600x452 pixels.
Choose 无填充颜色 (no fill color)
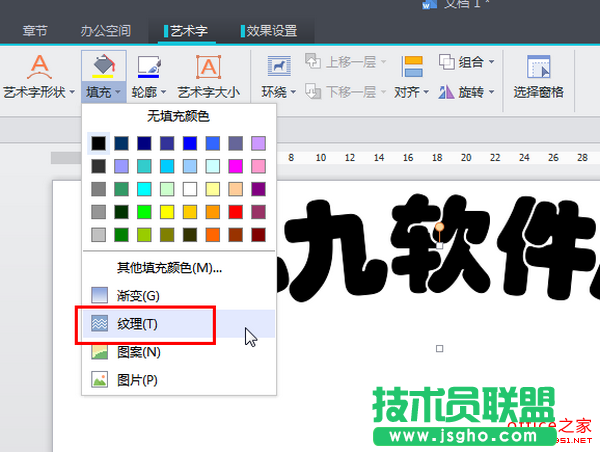(x=178, y=116)
